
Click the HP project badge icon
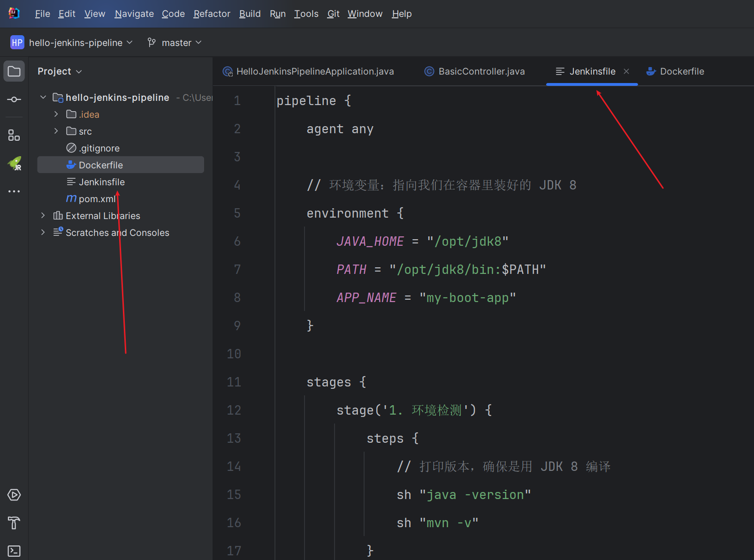pos(17,43)
